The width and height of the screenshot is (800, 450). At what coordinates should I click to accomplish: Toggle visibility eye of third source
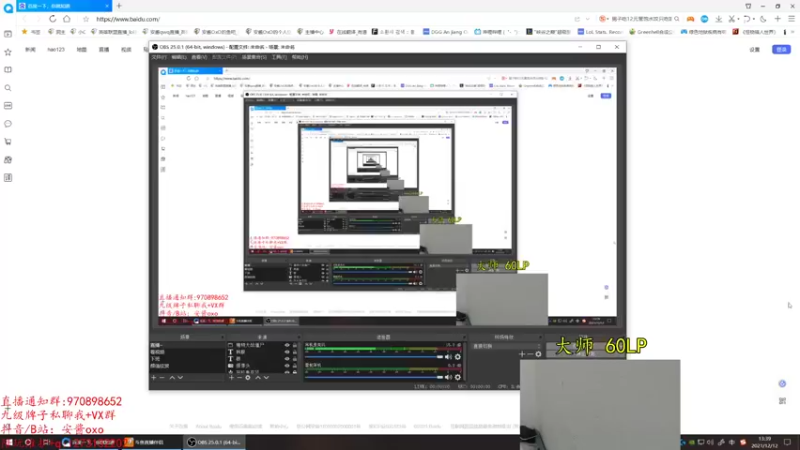click(x=287, y=359)
